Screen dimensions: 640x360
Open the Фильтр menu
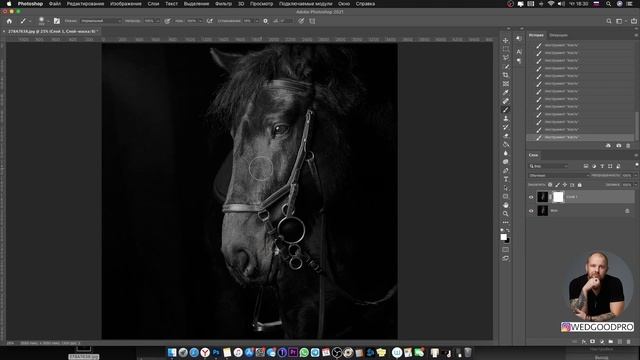(223, 4)
